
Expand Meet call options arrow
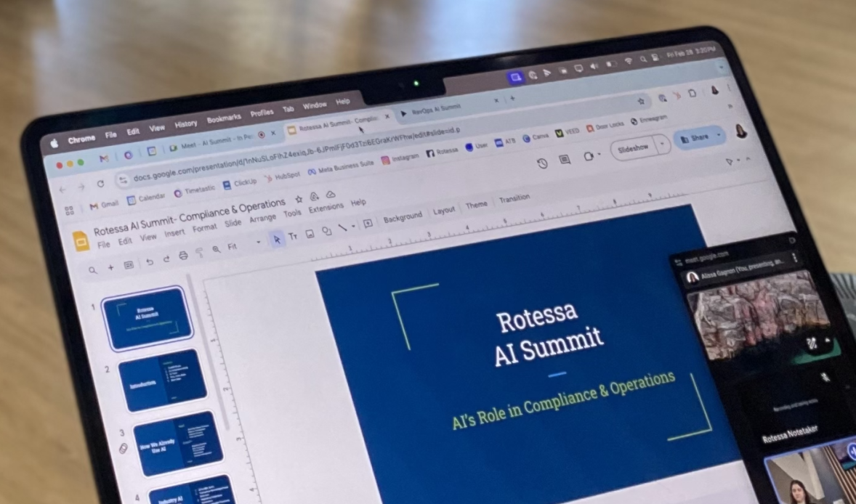(599, 155)
